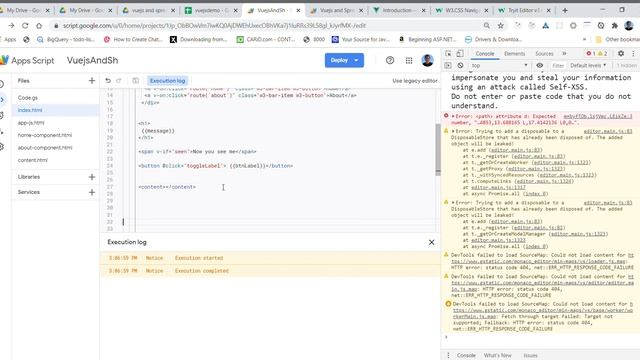
Task: Filter console messages input field
Action: [558, 65]
